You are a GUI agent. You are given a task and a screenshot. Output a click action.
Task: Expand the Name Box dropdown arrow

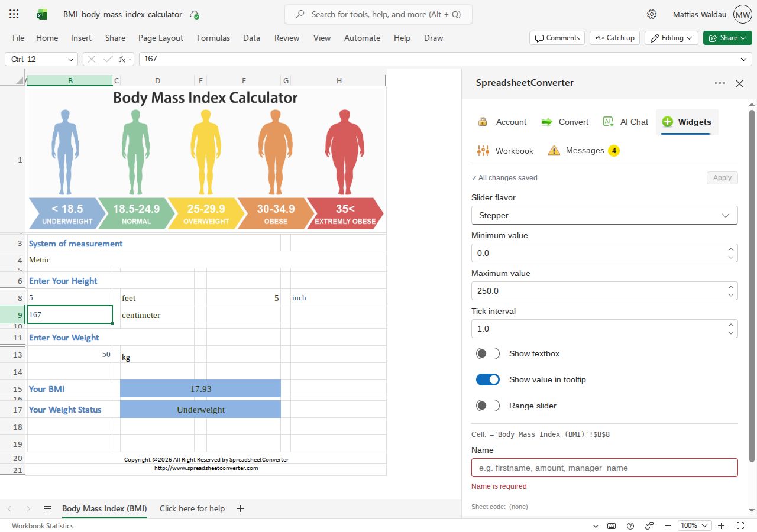tap(71, 59)
